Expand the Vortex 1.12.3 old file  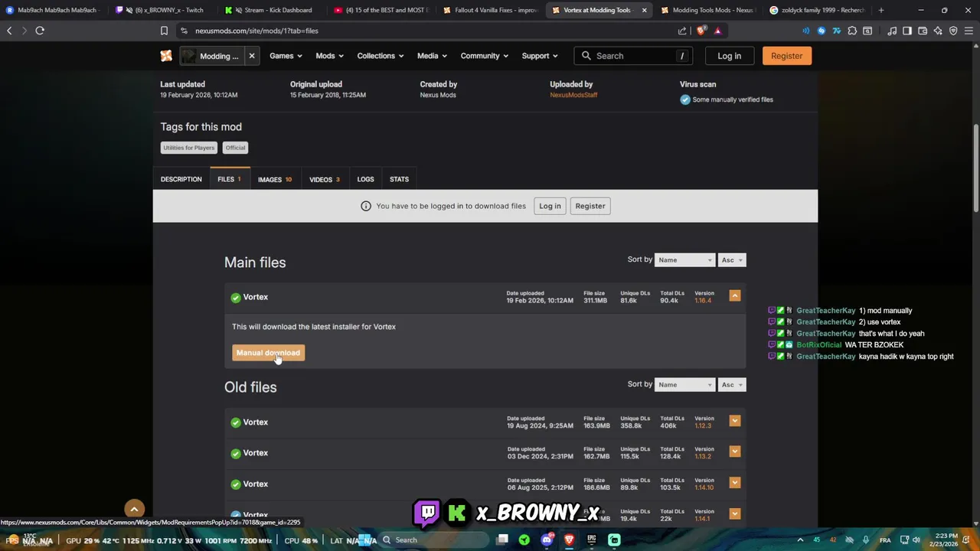tap(735, 421)
